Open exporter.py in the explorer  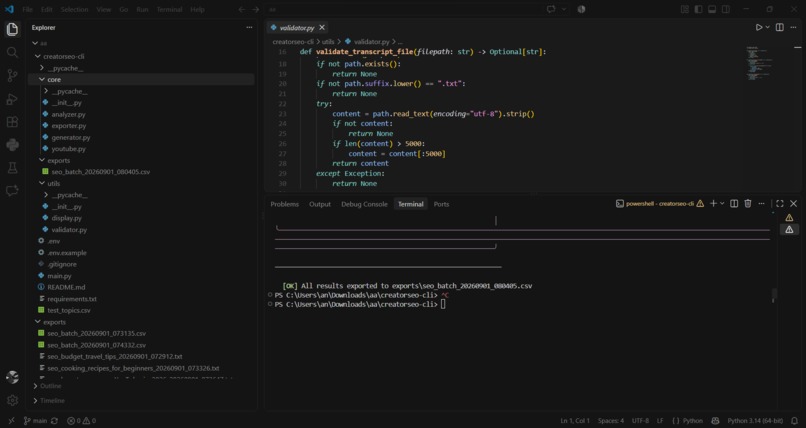point(68,125)
